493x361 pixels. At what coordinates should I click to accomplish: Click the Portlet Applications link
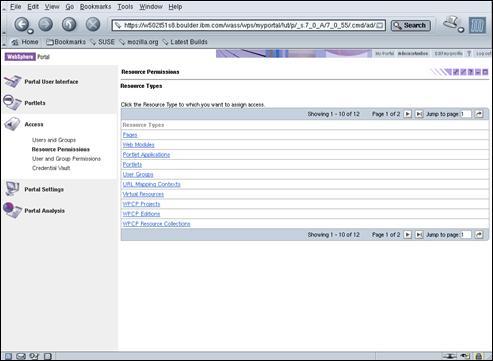[x=146, y=155]
